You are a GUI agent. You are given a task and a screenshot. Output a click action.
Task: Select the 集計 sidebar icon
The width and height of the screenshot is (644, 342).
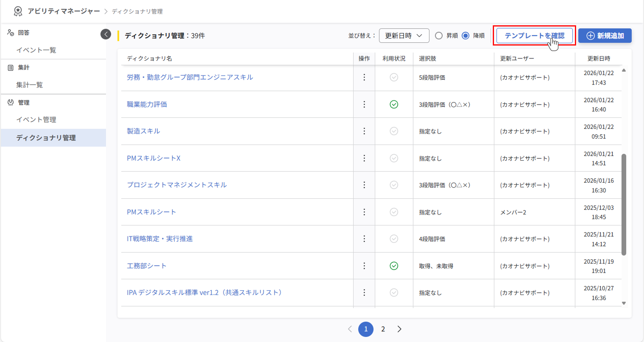[10, 67]
